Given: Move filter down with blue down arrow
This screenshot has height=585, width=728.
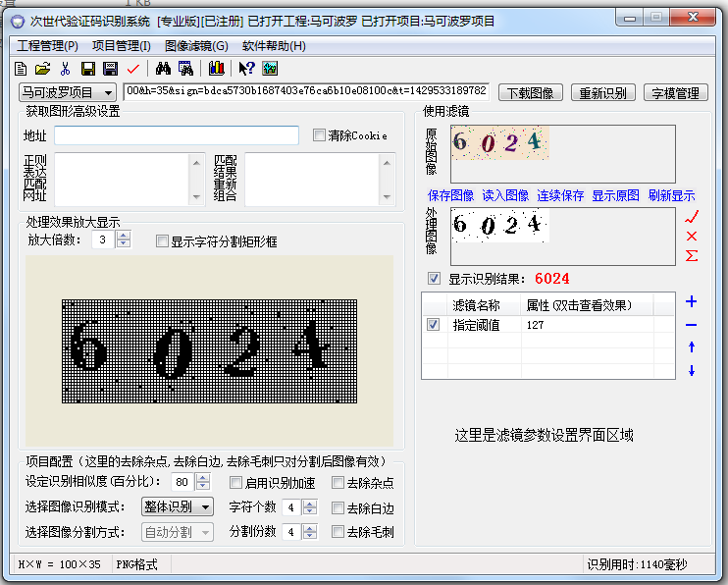Looking at the screenshot, I should click(x=691, y=370).
